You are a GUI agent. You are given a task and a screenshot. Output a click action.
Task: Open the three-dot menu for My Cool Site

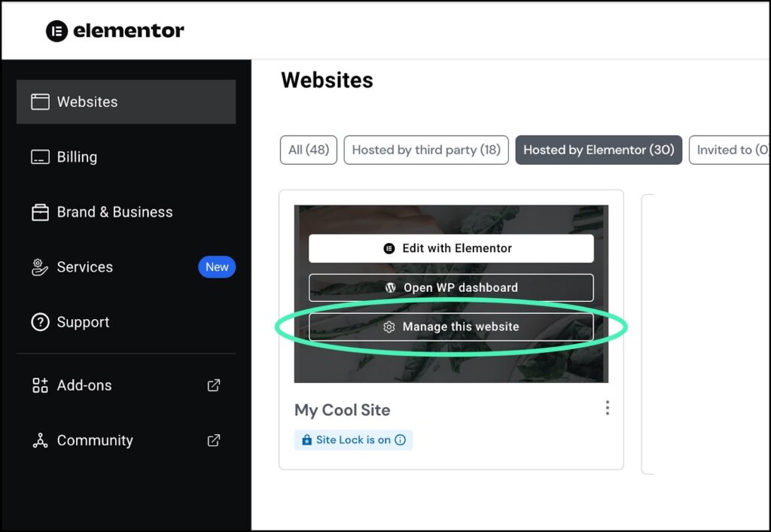608,407
